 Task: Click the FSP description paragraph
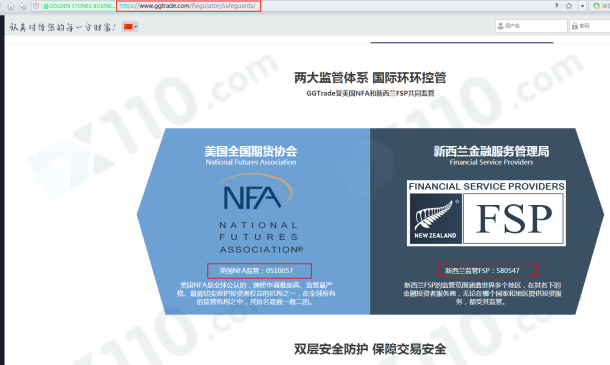click(482, 293)
